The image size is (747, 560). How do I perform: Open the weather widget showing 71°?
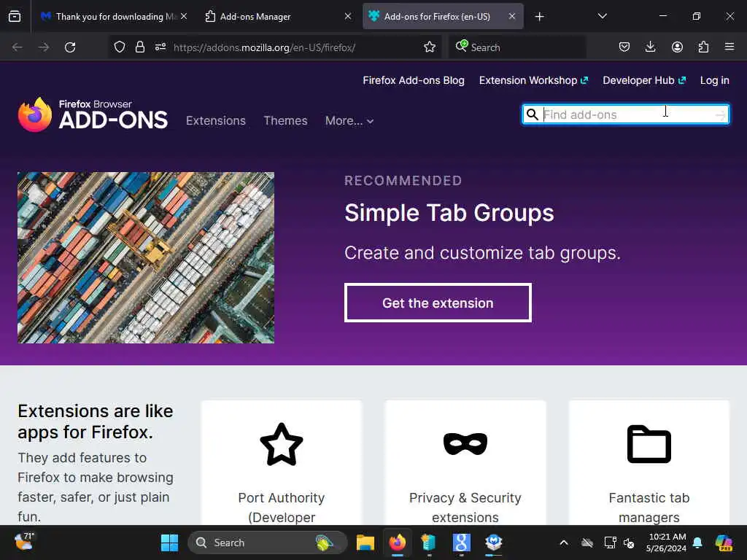(24, 542)
